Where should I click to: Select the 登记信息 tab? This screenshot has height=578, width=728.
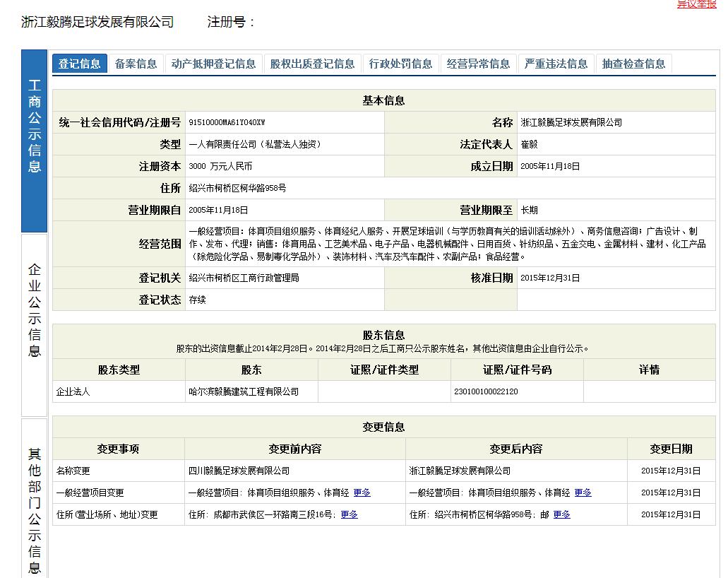point(79,63)
